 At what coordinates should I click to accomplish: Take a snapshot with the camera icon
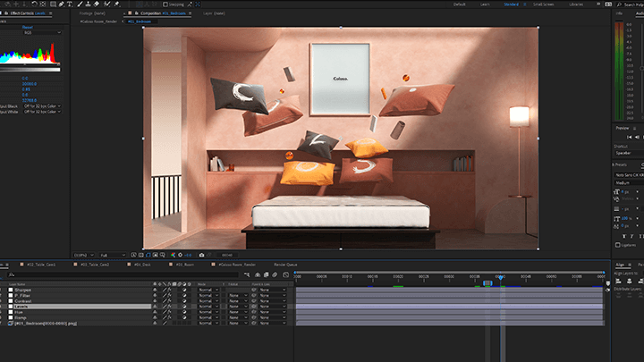click(201, 255)
